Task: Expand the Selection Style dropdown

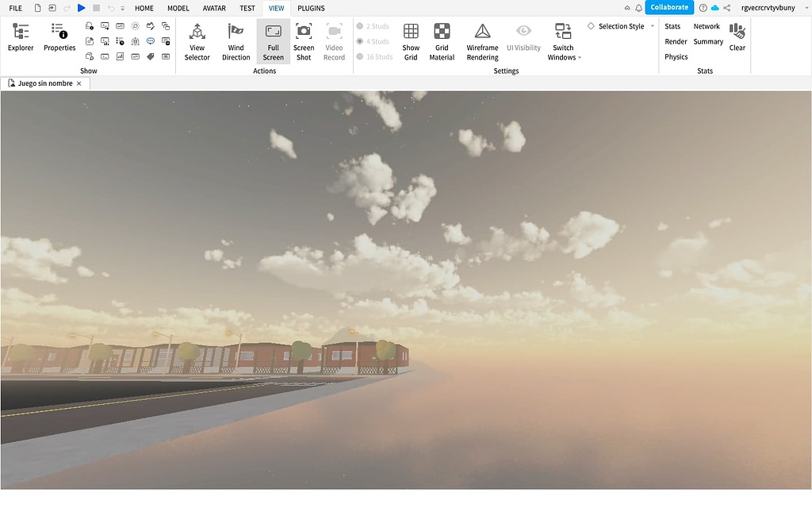Action: click(652, 25)
